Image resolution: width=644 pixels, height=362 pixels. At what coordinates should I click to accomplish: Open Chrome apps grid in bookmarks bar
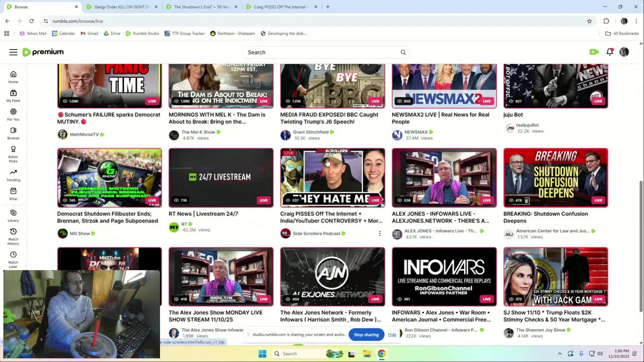(7, 34)
